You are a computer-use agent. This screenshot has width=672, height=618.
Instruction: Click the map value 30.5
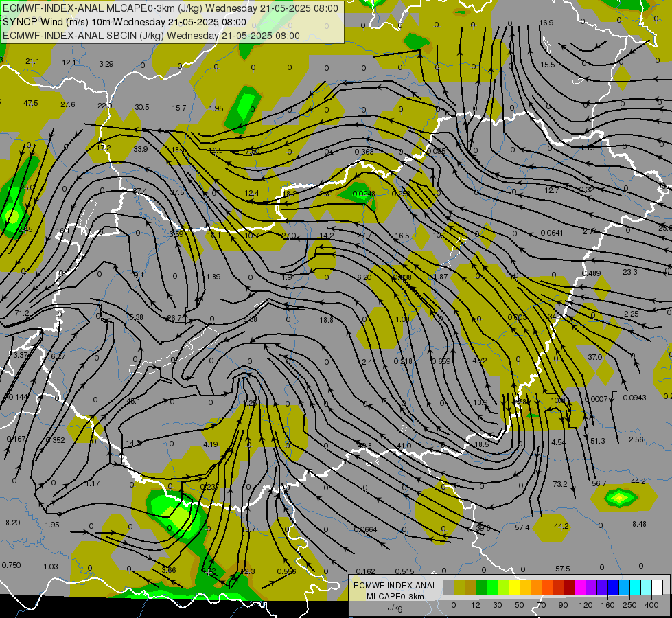142,107
